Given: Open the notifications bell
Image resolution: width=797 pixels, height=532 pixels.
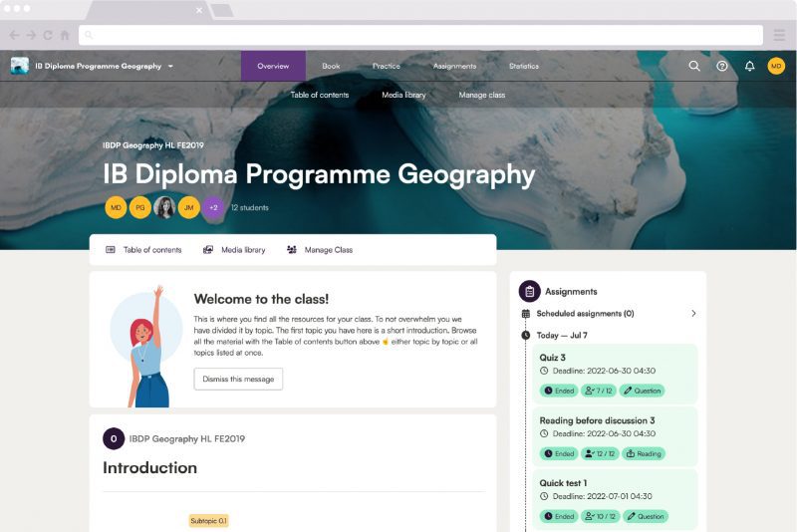Looking at the screenshot, I should [749, 66].
